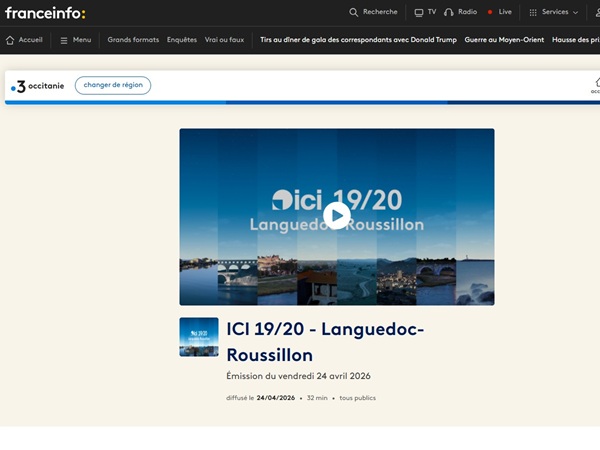This screenshot has width=600, height=450.
Task: Open Guerre au Moyen-Orient topic
Action: pos(504,40)
